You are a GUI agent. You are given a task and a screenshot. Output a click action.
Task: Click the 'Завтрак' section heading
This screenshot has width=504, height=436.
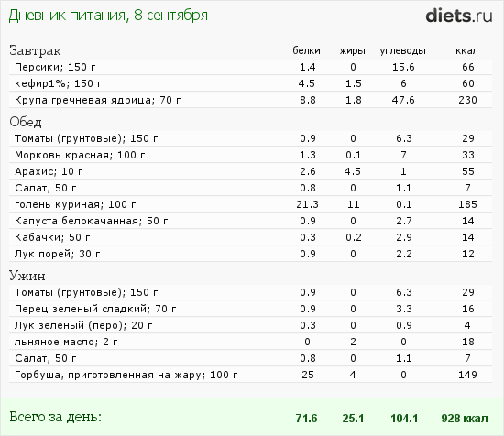tap(35, 50)
